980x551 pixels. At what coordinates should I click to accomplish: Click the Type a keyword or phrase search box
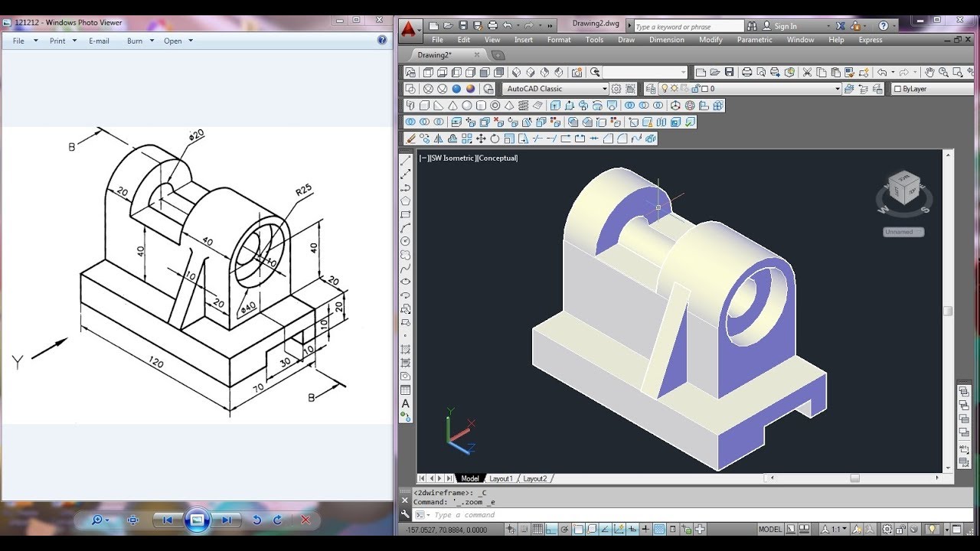688,27
